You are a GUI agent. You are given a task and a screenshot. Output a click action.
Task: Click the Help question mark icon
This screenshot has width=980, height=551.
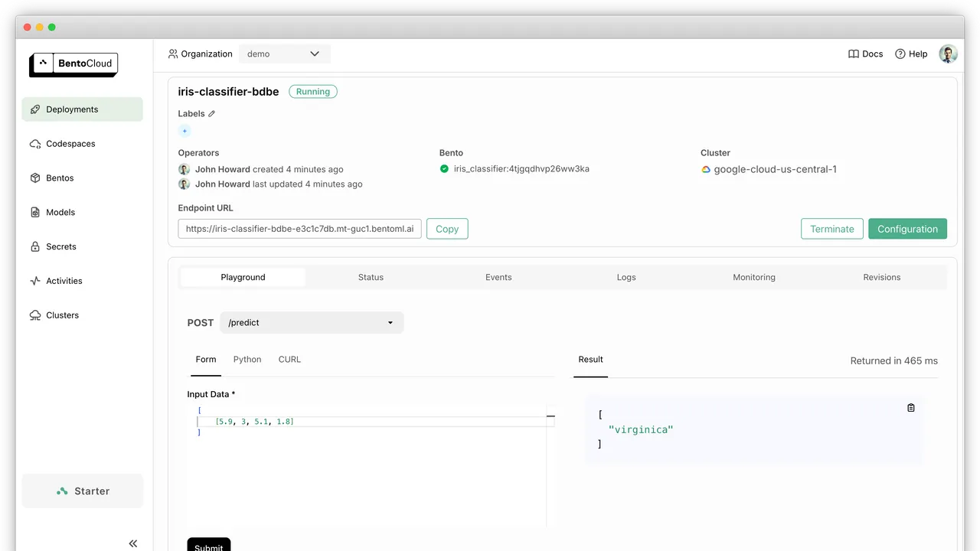coord(900,54)
